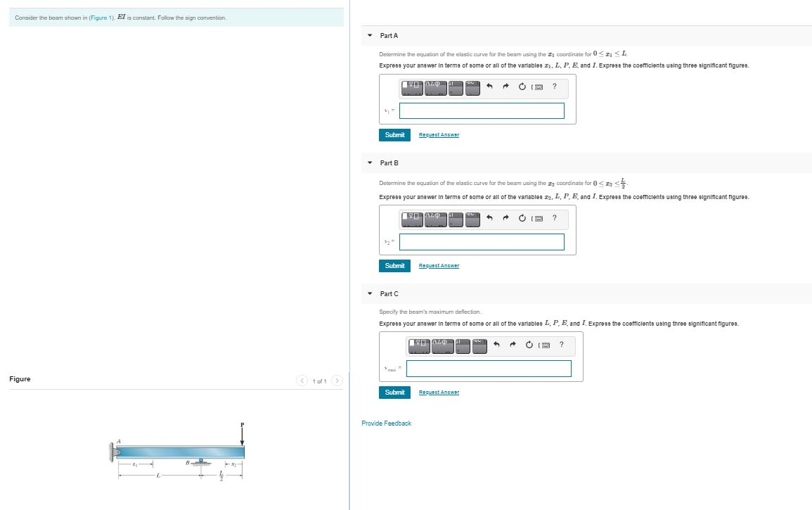Click the 'Part B' heading text
The height and width of the screenshot is (510, 812).
click(x=389, y=162)
